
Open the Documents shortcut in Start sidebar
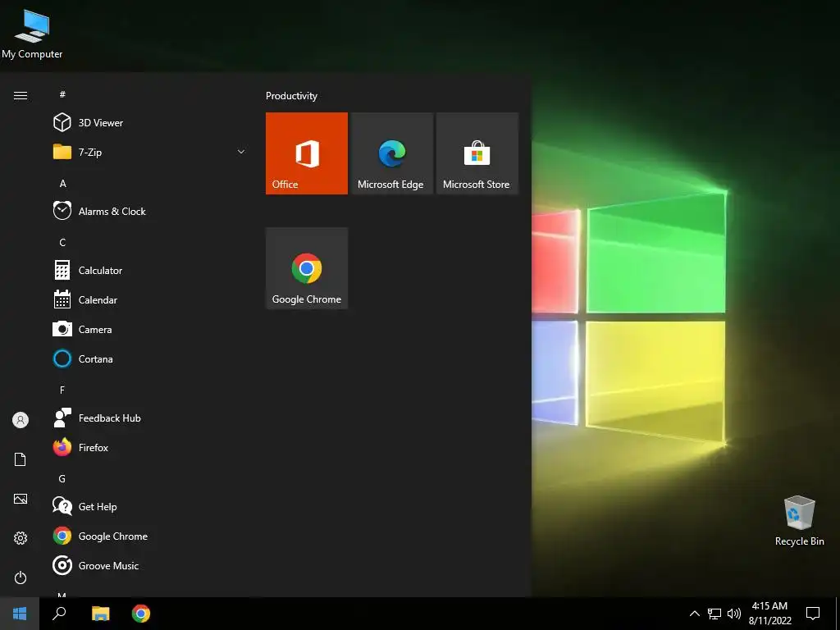click(x=21, y=459)
